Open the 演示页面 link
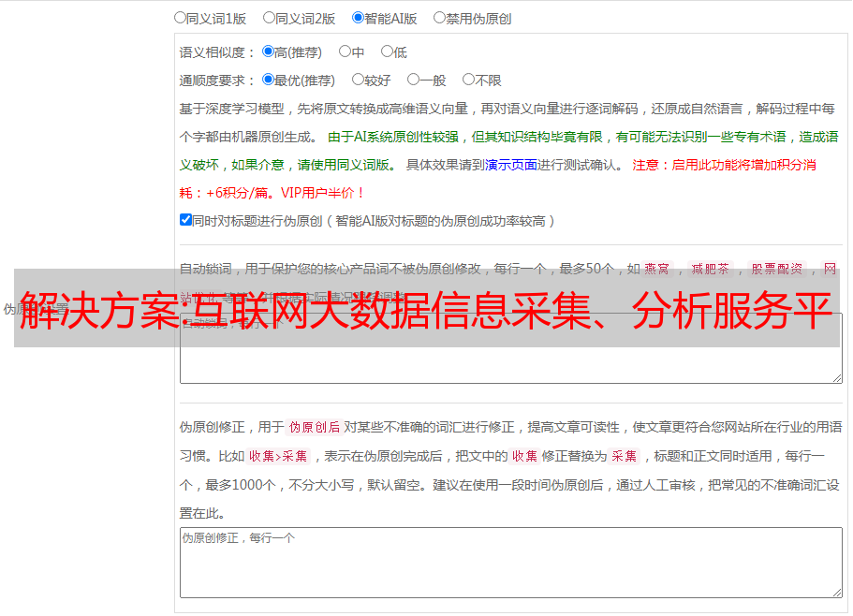 tap(511, 165)
